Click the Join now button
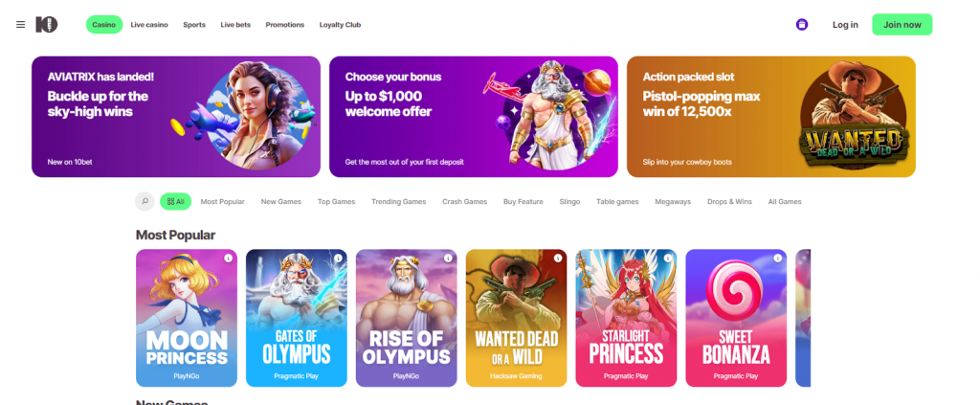This screenshot has height=405, width=980. click(902, 25)
